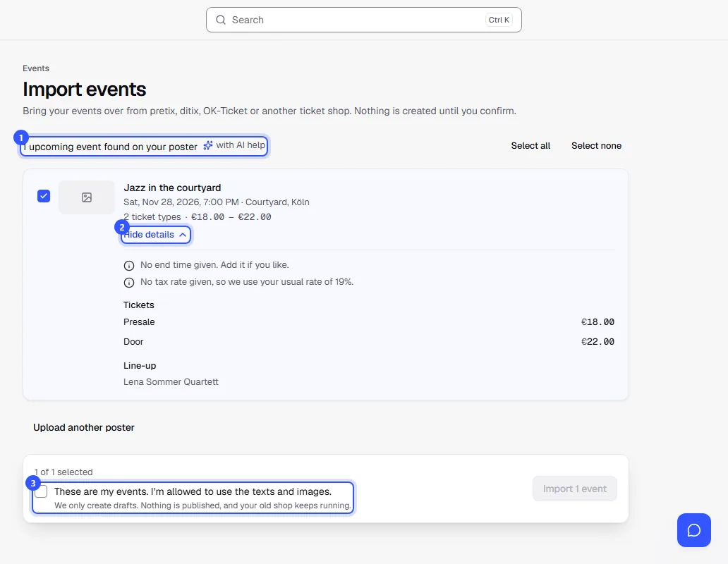The height and width of the screenshot is (564, 728).
Task: Click the Ctrl K shortcut badge
Action: pyautogui.click(x=499, y=20)
